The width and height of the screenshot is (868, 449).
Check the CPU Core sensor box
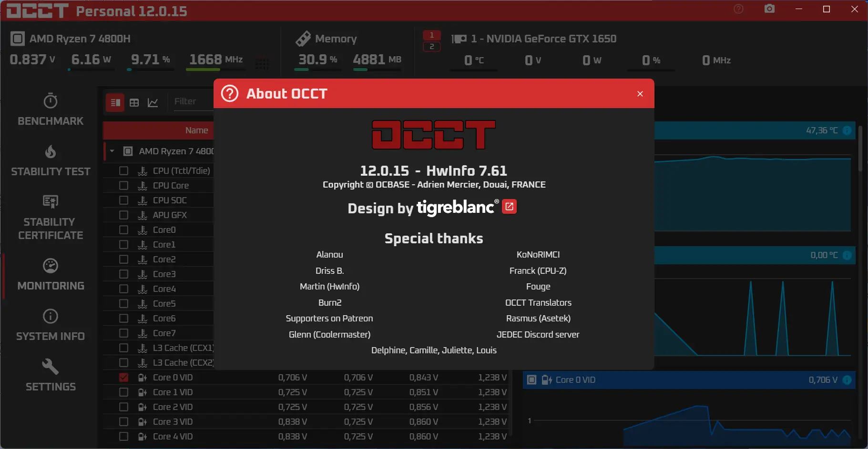click(x=123, y=185)
